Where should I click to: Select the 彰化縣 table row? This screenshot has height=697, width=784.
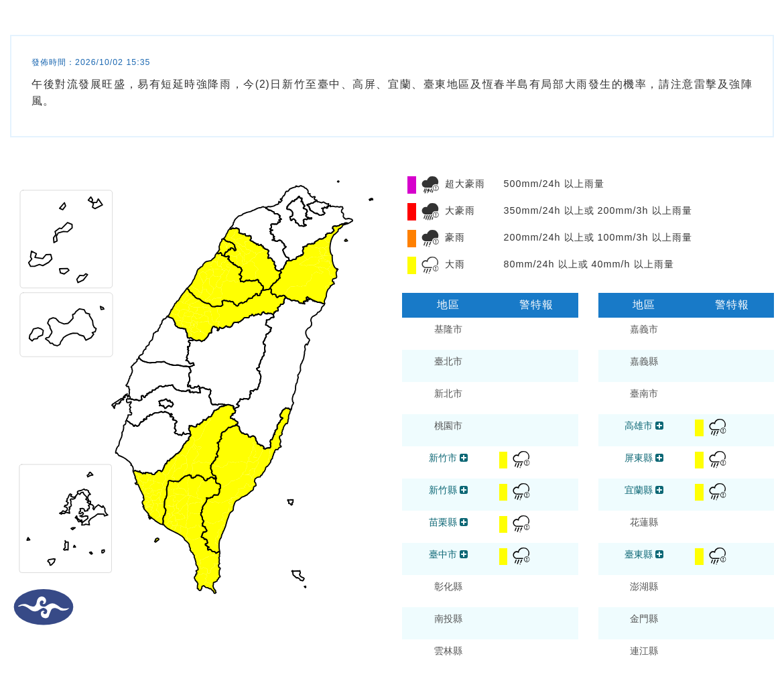[490, 591]
